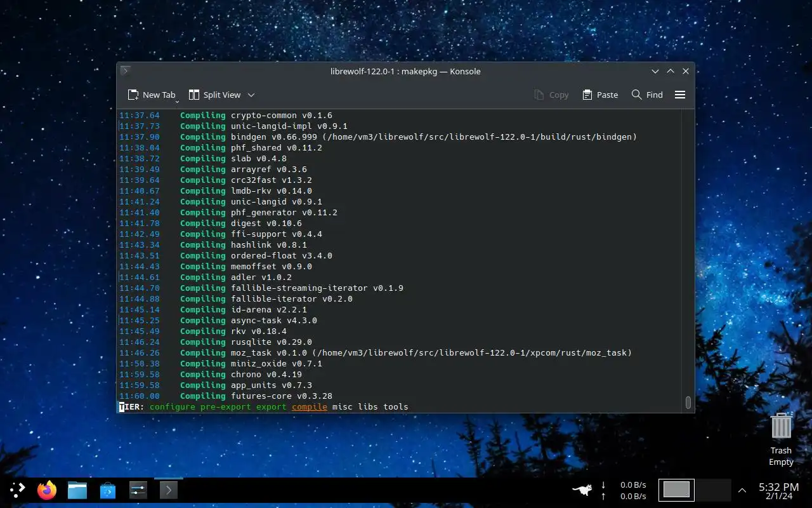This screenshot has width=812, height=508.
Task: Click the 'phf_shared v0.11.2' line
Action: point(277,148)
